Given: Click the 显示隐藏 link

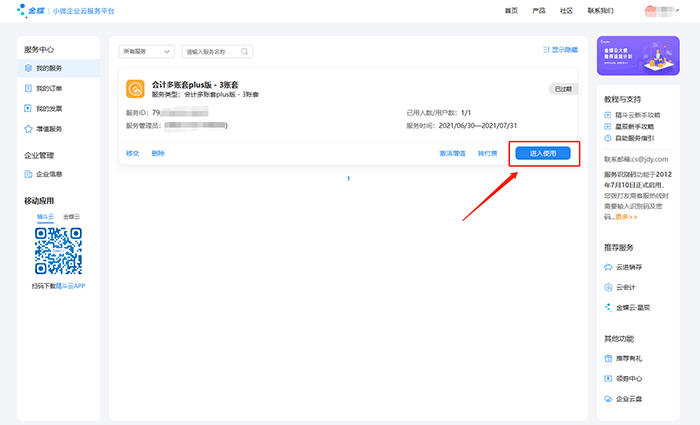Looking at the screenshot, I should pos(560,50).
